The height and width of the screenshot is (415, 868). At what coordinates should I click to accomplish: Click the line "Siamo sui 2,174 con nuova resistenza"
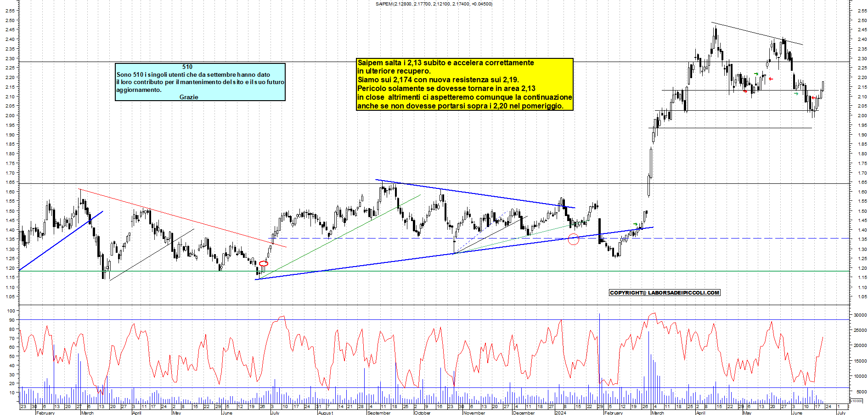(438, 80)
